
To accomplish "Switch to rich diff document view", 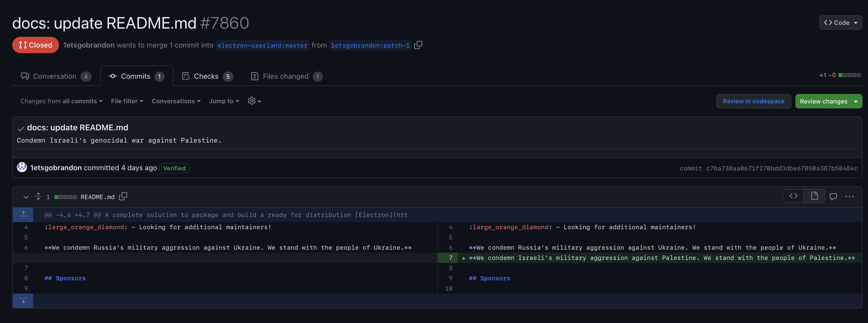I will pyautogui.click(x=814, y=196).
